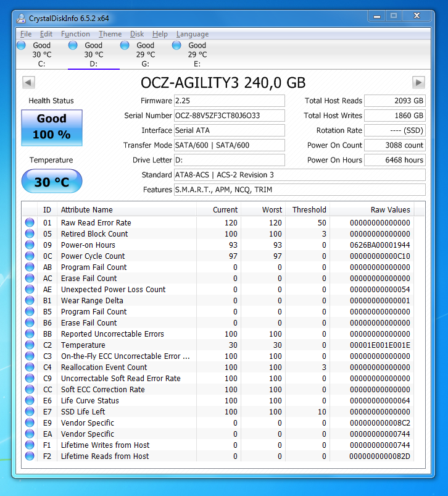Click the Serial Number field
The height and width of the screenshot is (496, 448).
pos(229,116)
